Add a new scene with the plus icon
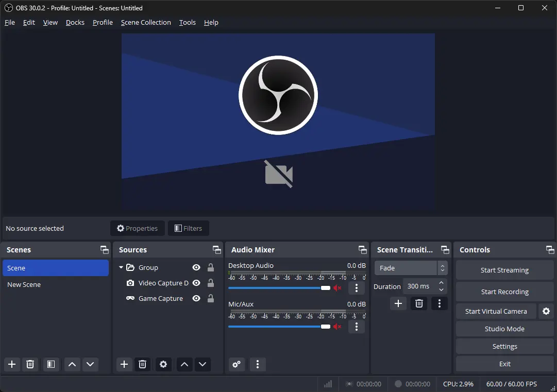The width and height of the screenshot is (557, 392). point(12,364)
